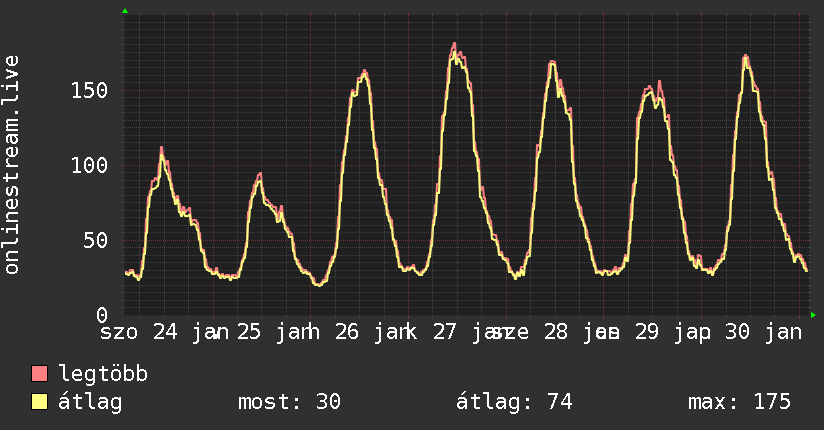Click the 'max: 175' statistic
Image resolution: width=824 pixels, height=430 pixels.
coord(739,402)
